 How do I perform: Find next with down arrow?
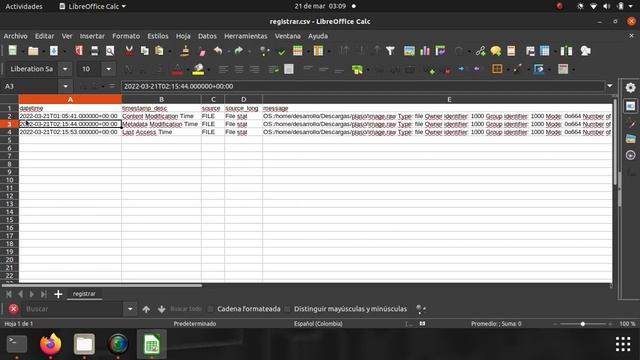[x=162, y=309]
